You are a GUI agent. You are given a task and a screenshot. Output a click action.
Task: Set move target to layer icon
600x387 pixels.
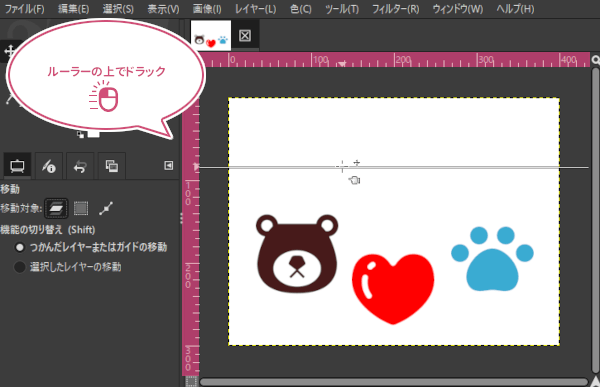click(56, 208)
